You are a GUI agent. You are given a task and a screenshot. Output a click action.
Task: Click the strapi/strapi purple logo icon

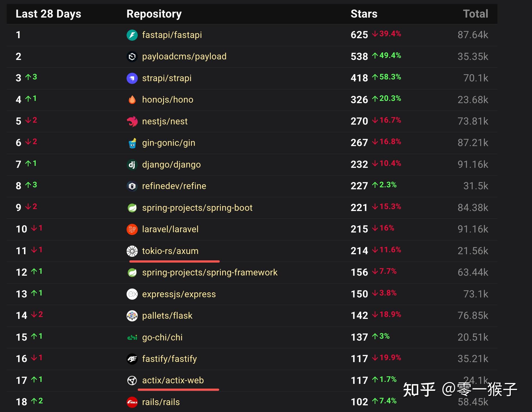pos(132,78)
